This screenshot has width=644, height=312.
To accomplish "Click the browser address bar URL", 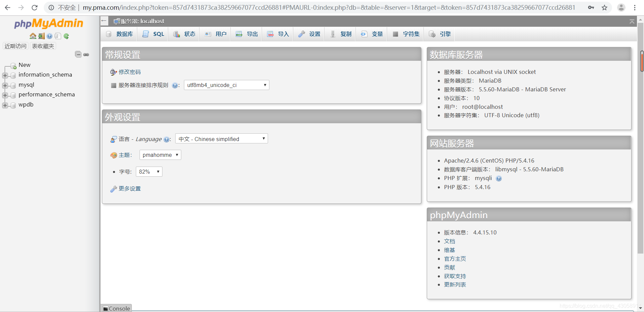I will pyautogui.click(x=329, y=7).
